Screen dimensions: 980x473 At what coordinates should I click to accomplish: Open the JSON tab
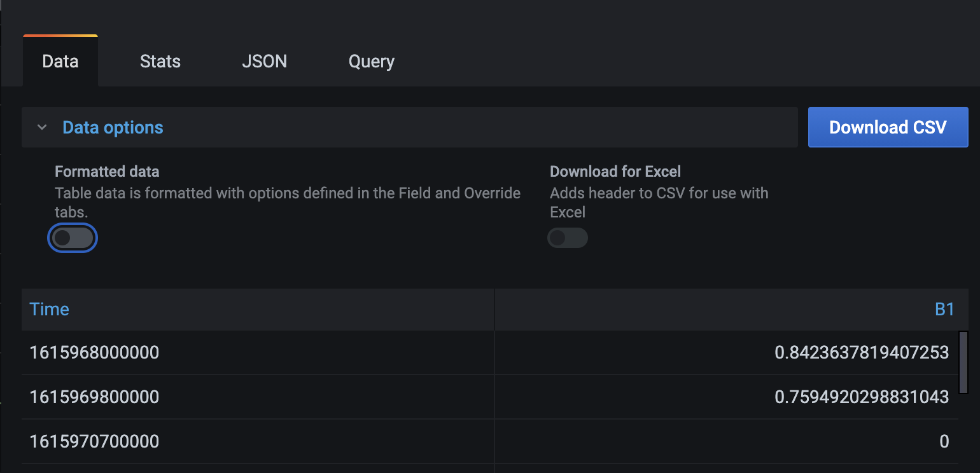pos(265,61)
